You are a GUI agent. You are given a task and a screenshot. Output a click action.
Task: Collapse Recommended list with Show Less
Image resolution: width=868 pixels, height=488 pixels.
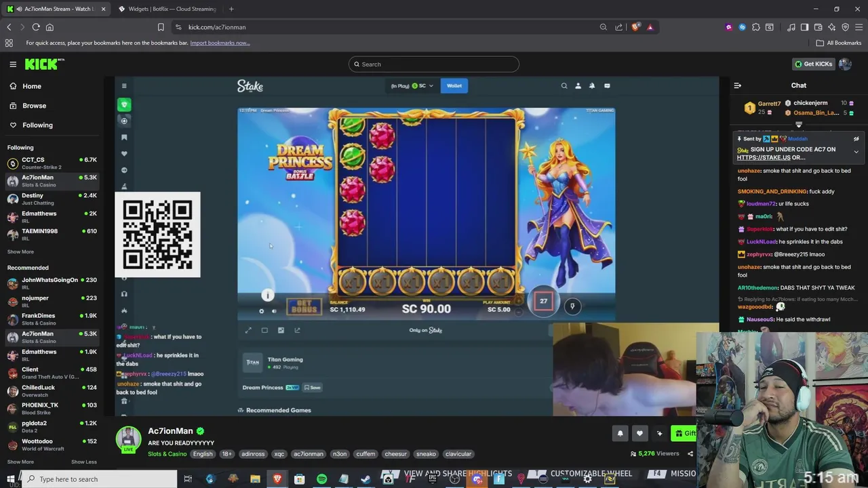[84, 462]
